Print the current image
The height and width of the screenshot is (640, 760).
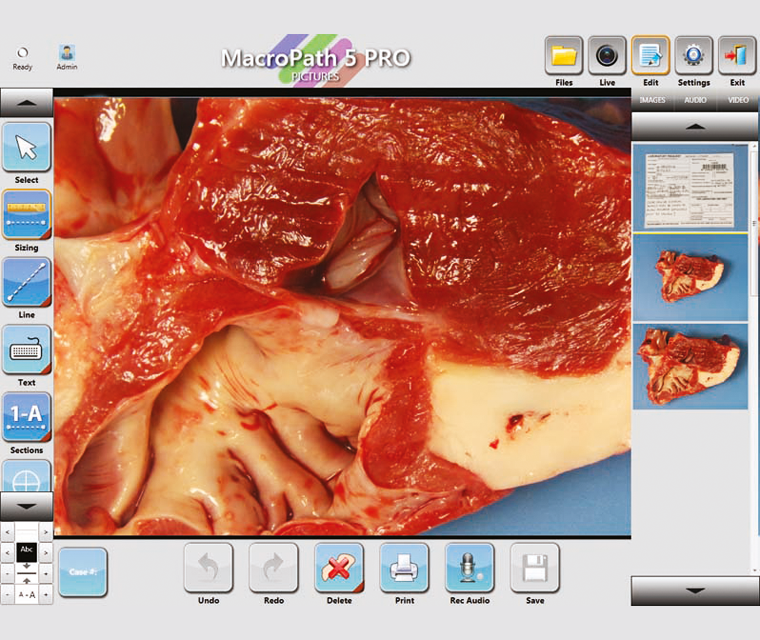click(x=404, y=568)
